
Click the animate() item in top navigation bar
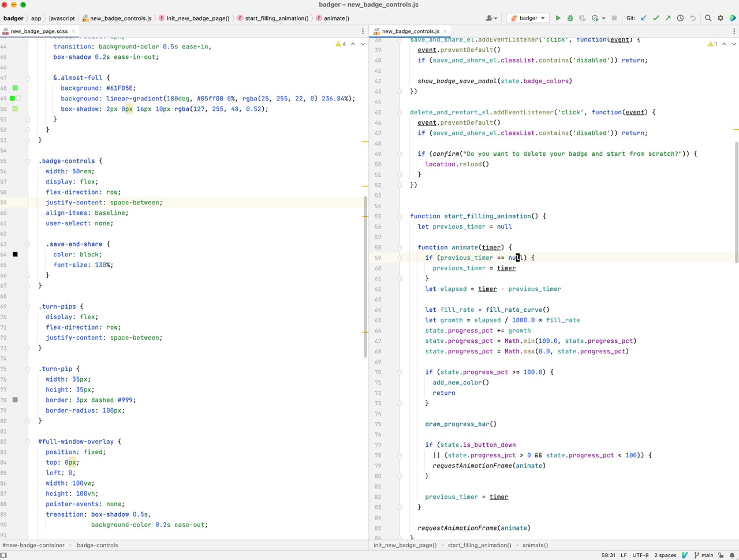pyautogui.click(x=333, y=18)
